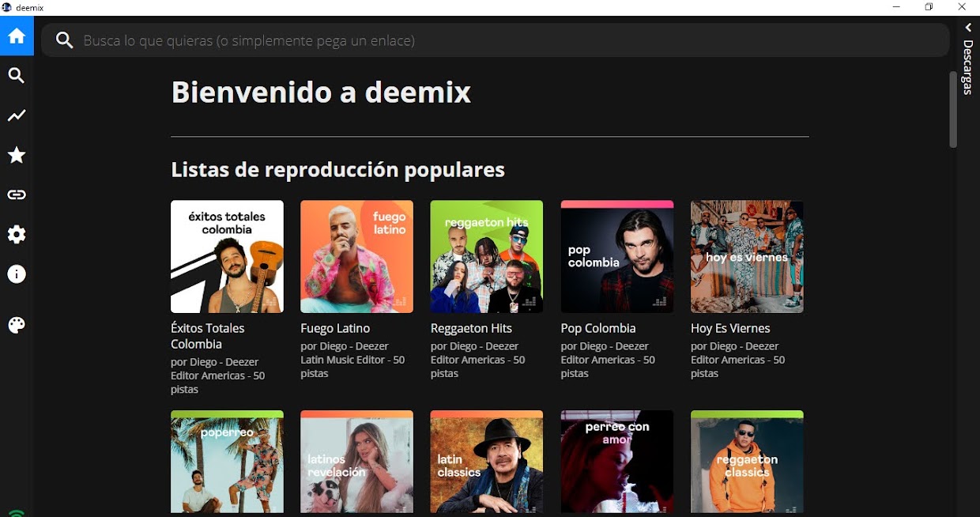980x517 pixels.
Task: Open the Charts trending line icon
Action: coord(17,115)
